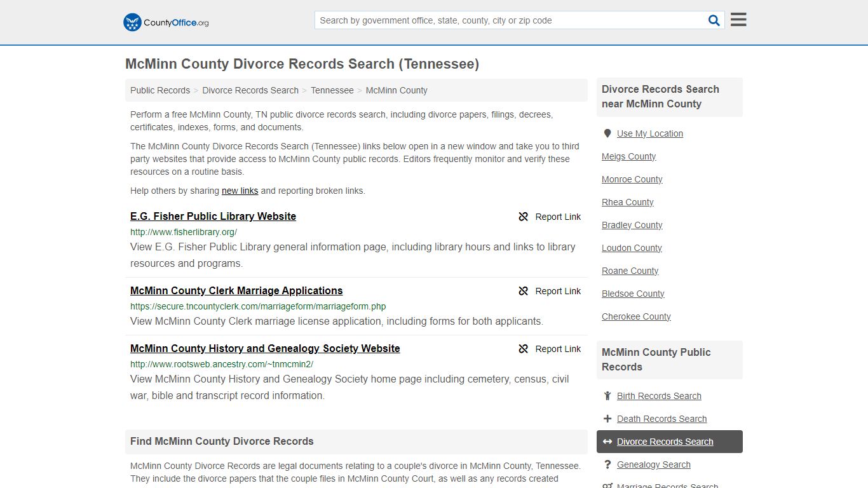Image resolution: width=868 pixels, height=488 pixels.
Task: Select Use My Location
Action: coord(650,133)
